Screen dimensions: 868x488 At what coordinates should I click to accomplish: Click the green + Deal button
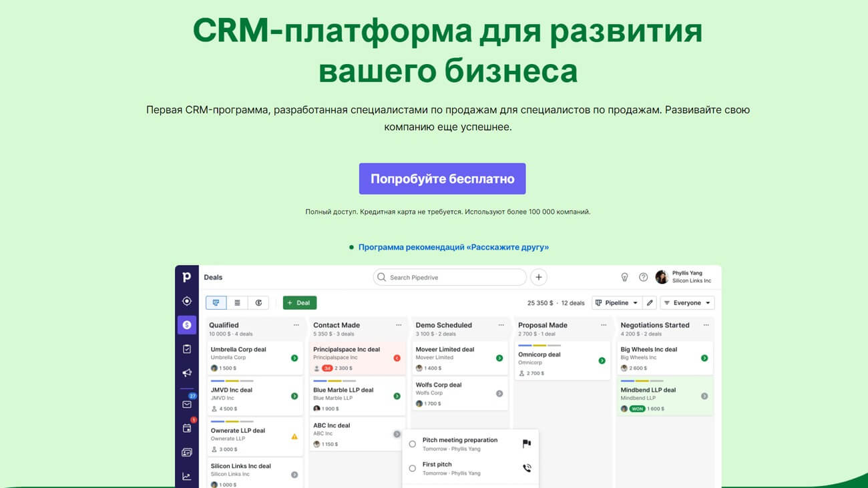coord(299,303)
